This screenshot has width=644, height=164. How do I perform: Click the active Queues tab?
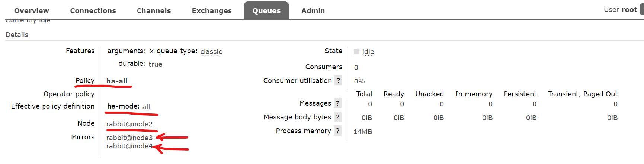266,11
